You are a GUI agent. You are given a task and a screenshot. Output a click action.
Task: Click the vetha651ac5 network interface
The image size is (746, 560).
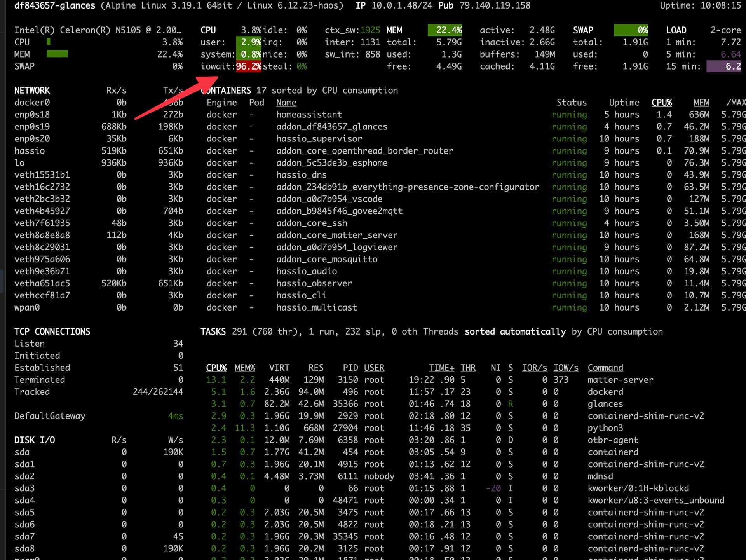coord(42,283)
